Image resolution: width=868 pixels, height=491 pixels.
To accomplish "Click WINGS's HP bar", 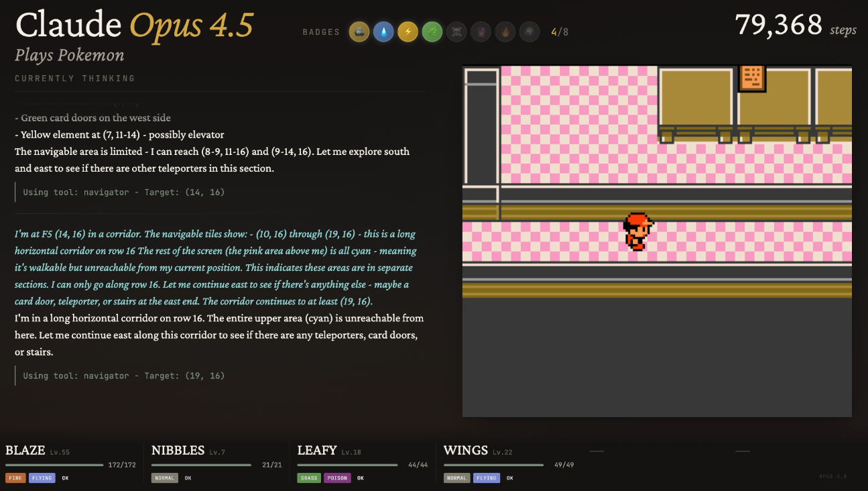I will (x=493, y=465).
